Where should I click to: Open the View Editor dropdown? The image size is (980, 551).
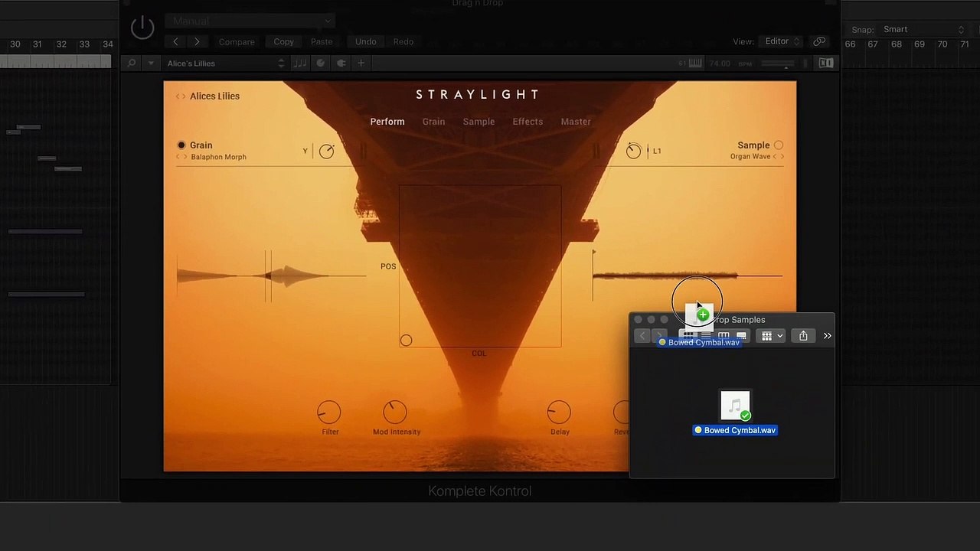(x=782, y=41)
